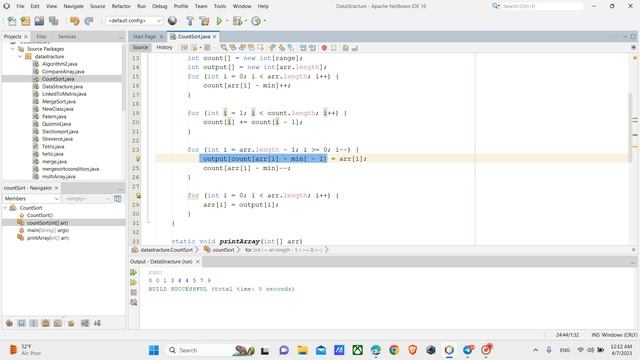The width and height of the screenshot is (640, 360).
Task: Toggle Show Inherited Members filter in Navigator
Action: (x=9, y=323)
